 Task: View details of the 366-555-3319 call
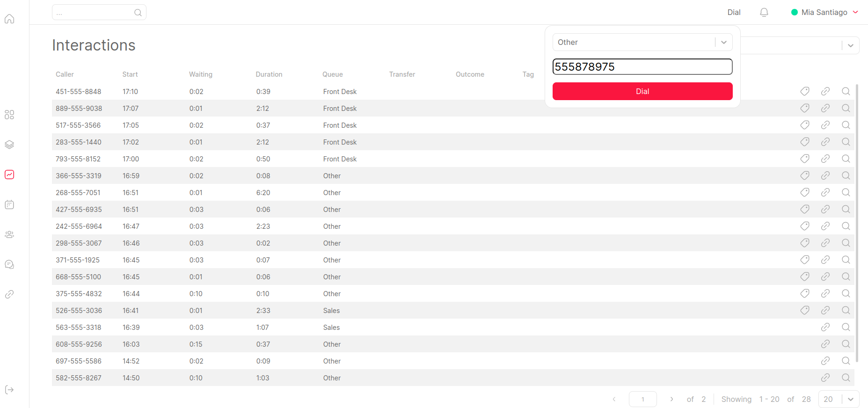(846, 175)
